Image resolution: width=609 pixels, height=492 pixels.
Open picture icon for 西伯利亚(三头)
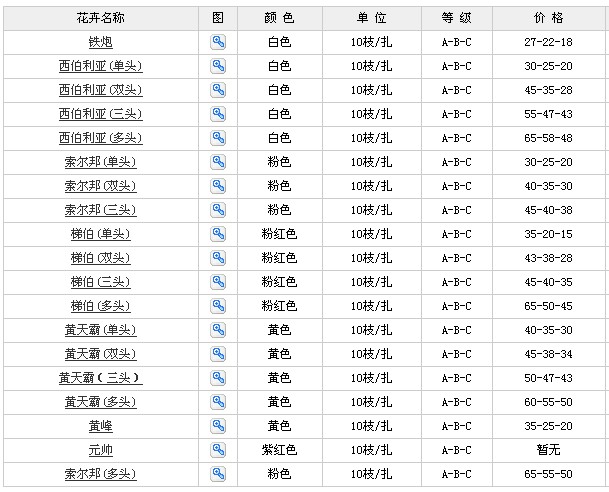[218, 114]
